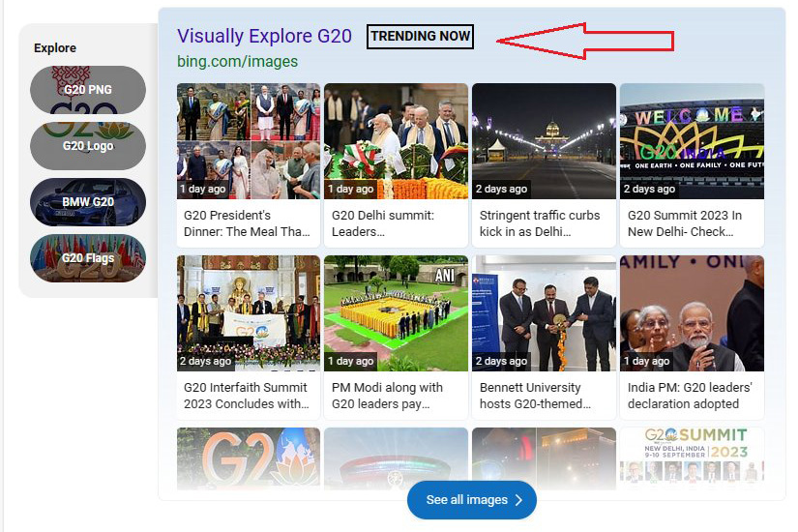The width and height of the screenshot is (798, 532).
Task: Click '2 days ago' badge on traffic curbs image
Action: click(501, 189)
